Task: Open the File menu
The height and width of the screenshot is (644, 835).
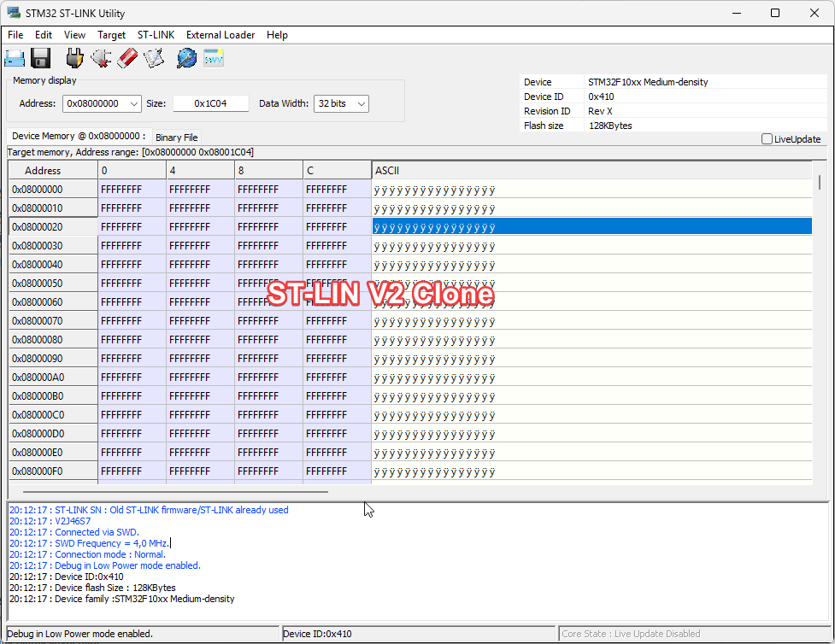Action: 15,35
